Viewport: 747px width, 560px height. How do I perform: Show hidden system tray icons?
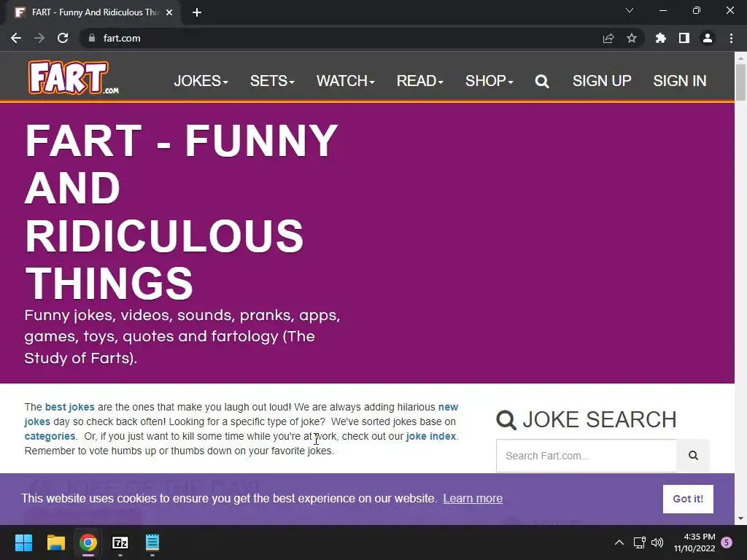click(x=619, y=542)
